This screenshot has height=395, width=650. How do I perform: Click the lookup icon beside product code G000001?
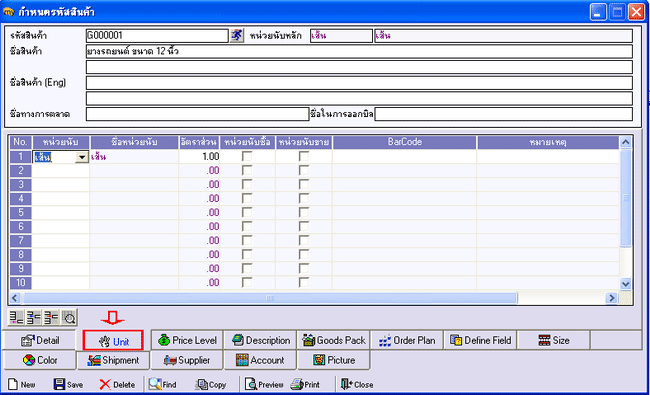click(x=237, y=35)
